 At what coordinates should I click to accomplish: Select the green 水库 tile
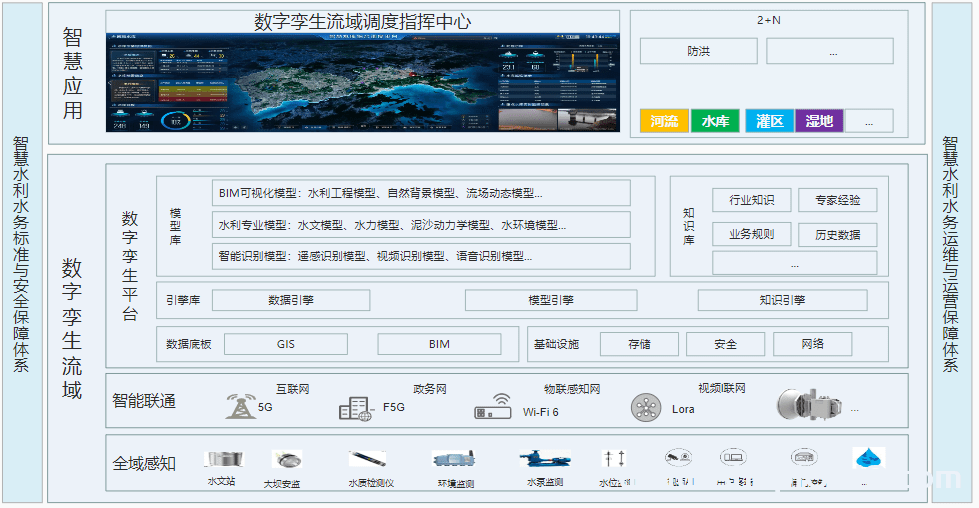point(715,120)
